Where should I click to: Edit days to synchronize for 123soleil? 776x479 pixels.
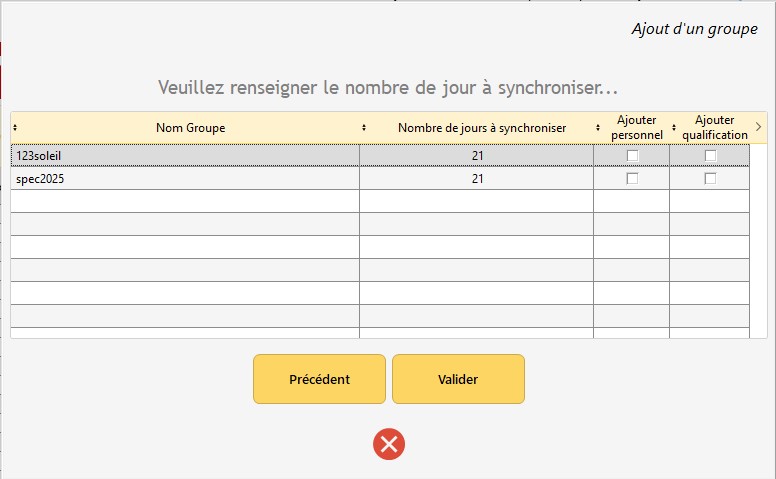[x=477, y=156]
